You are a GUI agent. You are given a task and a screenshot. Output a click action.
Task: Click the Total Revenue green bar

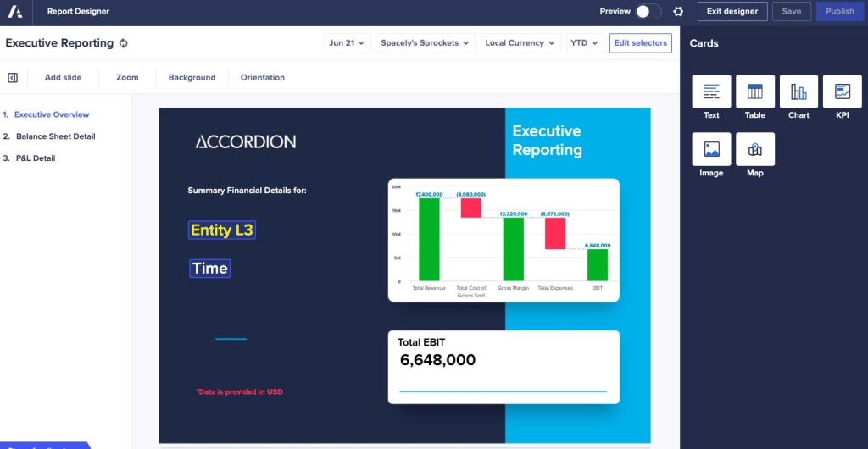coord(429,240)
